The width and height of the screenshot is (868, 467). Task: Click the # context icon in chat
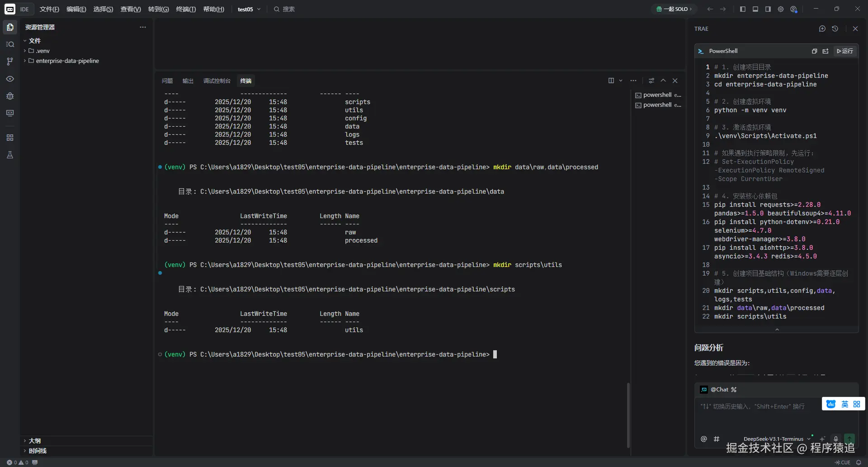[717, 438]
